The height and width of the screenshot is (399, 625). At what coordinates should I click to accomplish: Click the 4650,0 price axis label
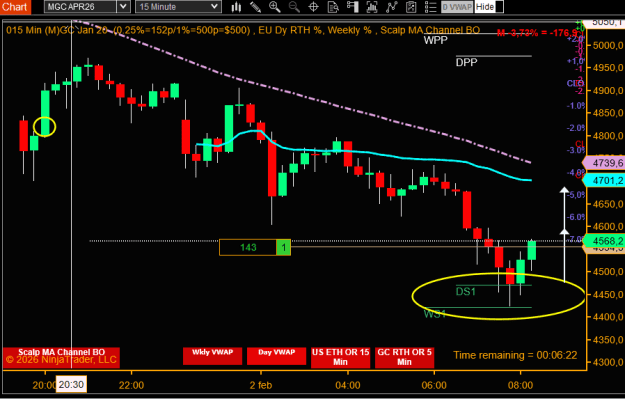tap(608, 204)
